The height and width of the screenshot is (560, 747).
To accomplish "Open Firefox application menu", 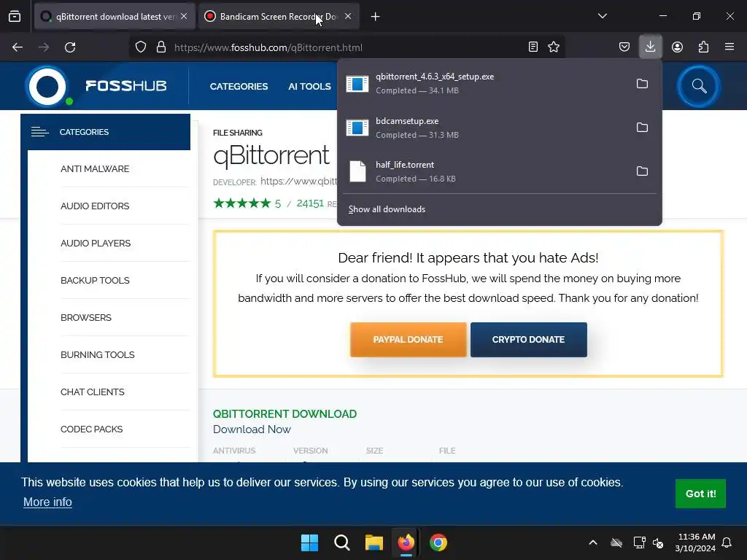I will [x=729, y=47].
